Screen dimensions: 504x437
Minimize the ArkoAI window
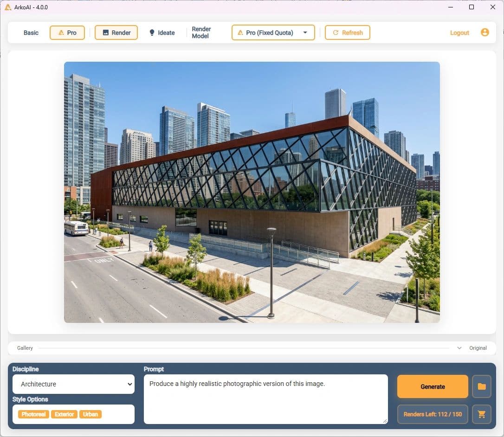[x=451, y=7]
